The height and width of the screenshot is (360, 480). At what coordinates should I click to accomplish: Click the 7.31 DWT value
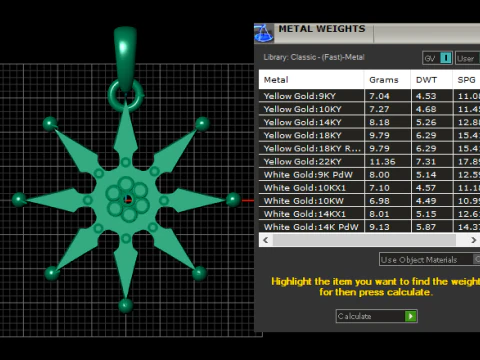coord(426,162)
